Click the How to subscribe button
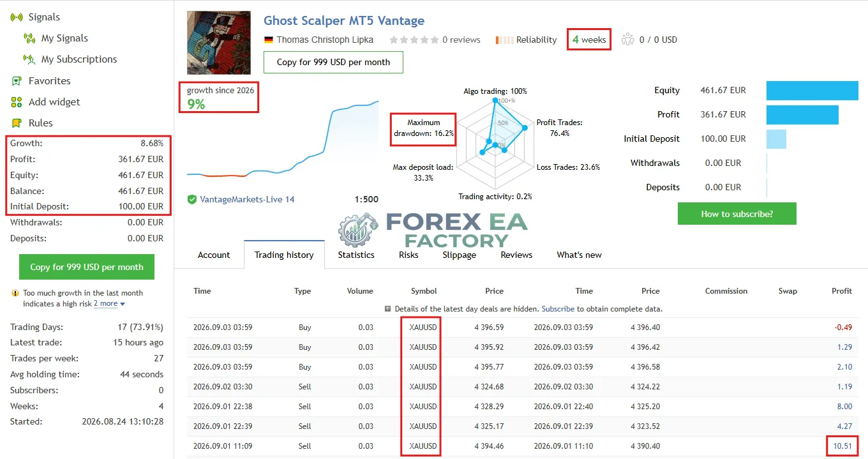This screenshot has width=868, height=459. (x=737, y=214)
